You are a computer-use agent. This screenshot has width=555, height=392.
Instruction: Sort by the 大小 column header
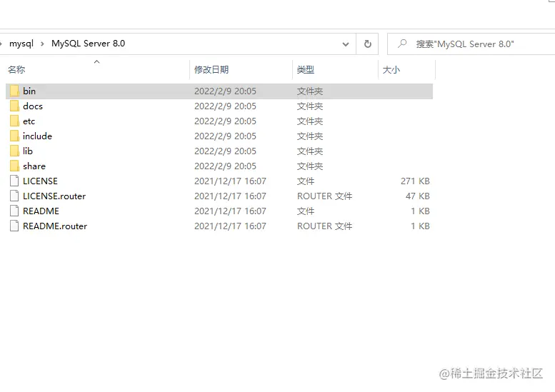391,70
